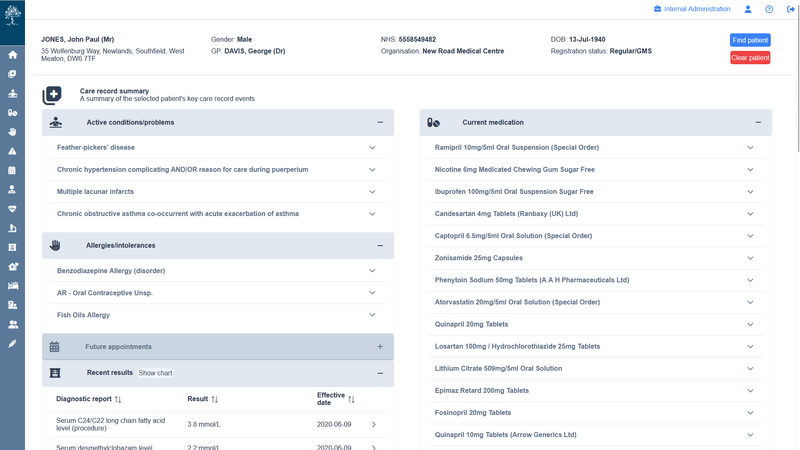Expand Quinapril 10mg Arrow Generics row
Image resolution: width=800 pixels, height=450 pixels.
click(750, 435)
